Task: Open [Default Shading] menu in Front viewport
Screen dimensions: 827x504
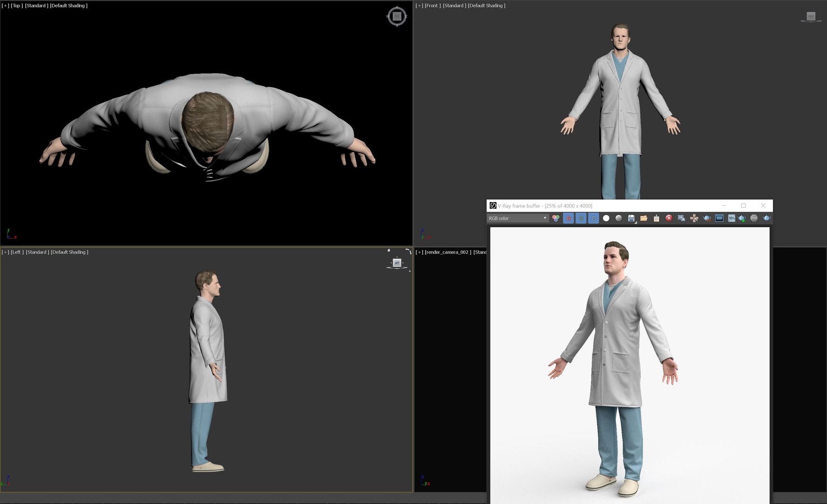Action: (487, 6)
